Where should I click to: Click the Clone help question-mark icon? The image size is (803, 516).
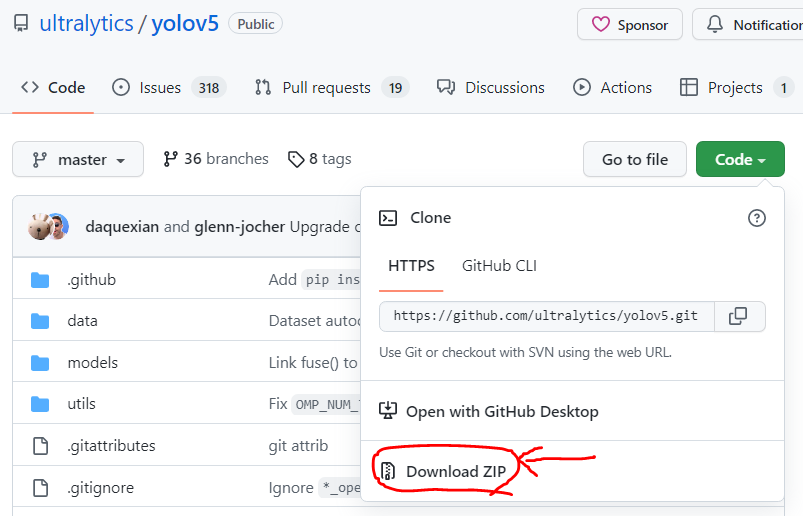756,218
